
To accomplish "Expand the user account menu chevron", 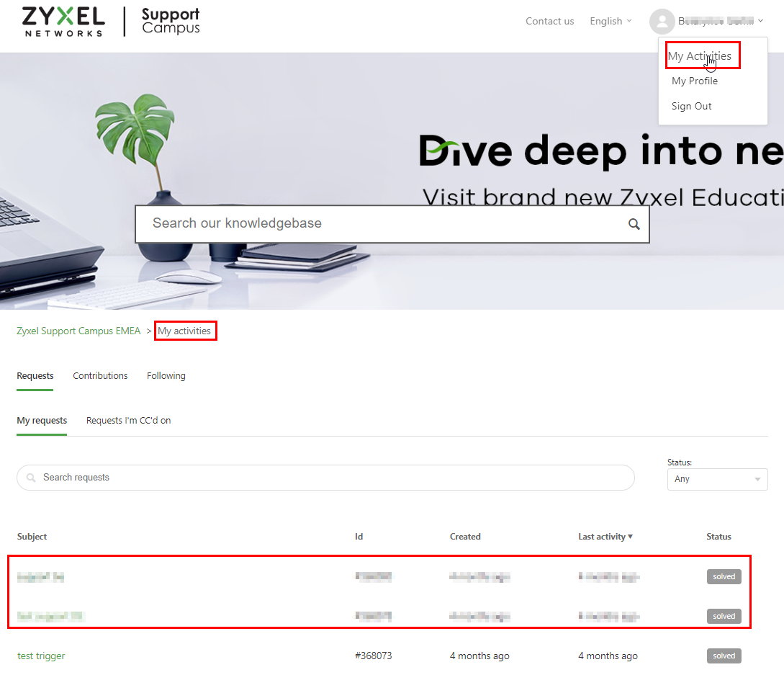I will (761, 21).
